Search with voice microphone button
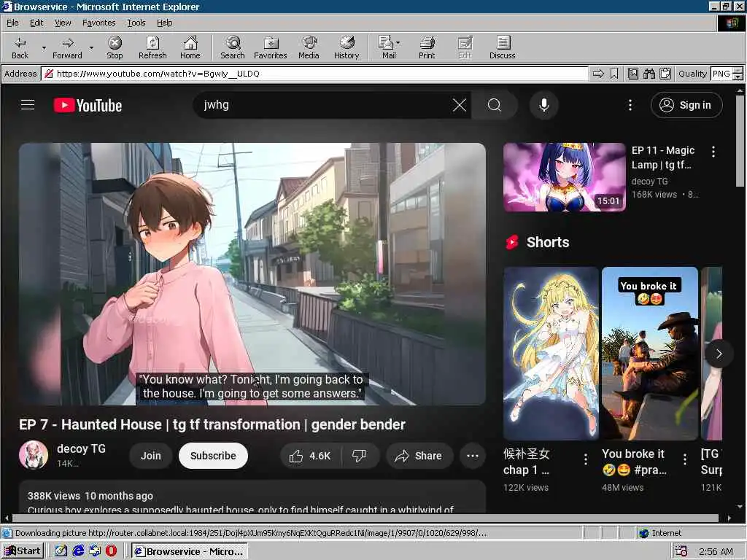 tap(543, 105)
